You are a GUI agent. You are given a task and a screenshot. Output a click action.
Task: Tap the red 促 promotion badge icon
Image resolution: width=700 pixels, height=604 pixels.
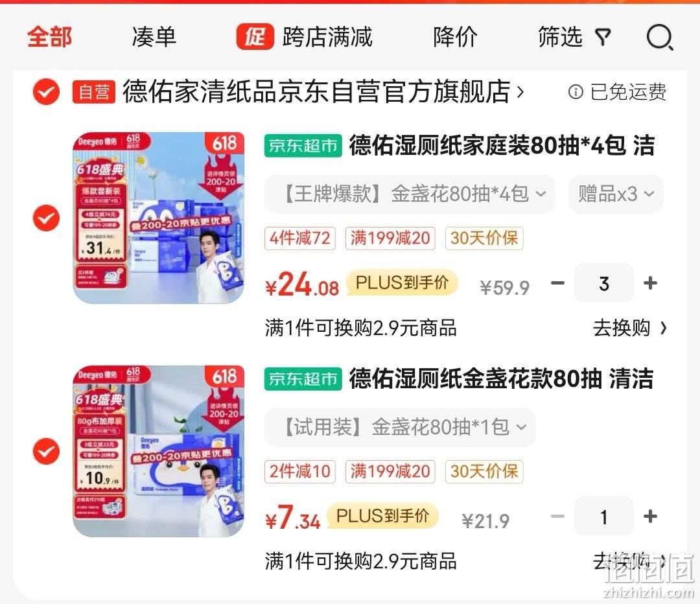click(255, 36)
